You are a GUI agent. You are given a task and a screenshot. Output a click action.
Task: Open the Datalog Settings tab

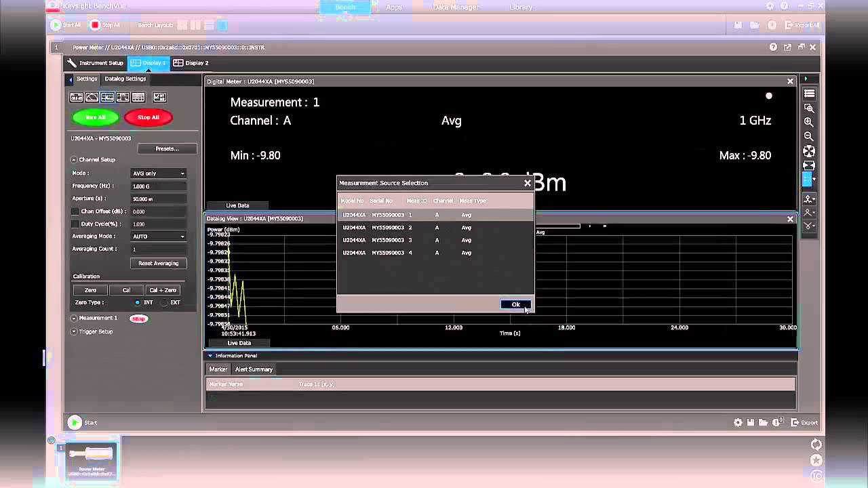tap(125, 79)
